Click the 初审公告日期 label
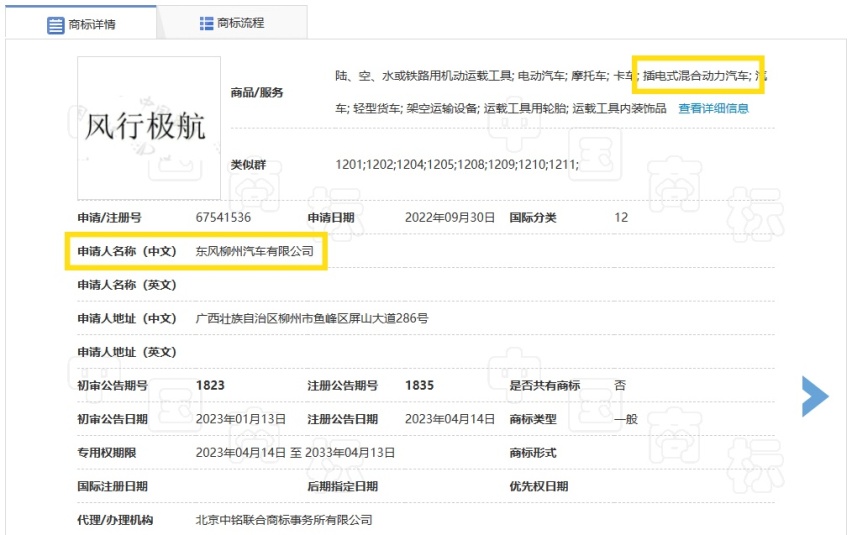The image size is (852, 535). point(112,419)
